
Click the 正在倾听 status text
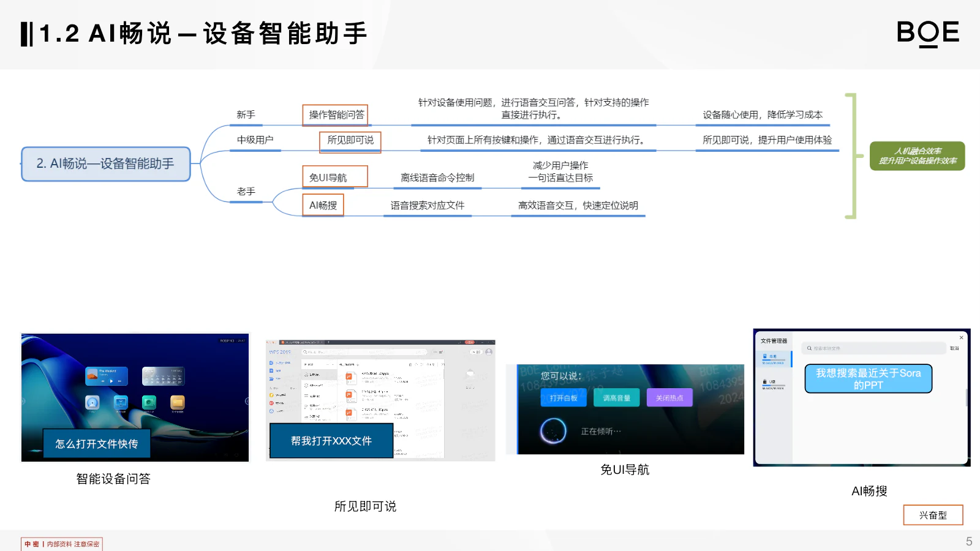[x=601, y=432]
